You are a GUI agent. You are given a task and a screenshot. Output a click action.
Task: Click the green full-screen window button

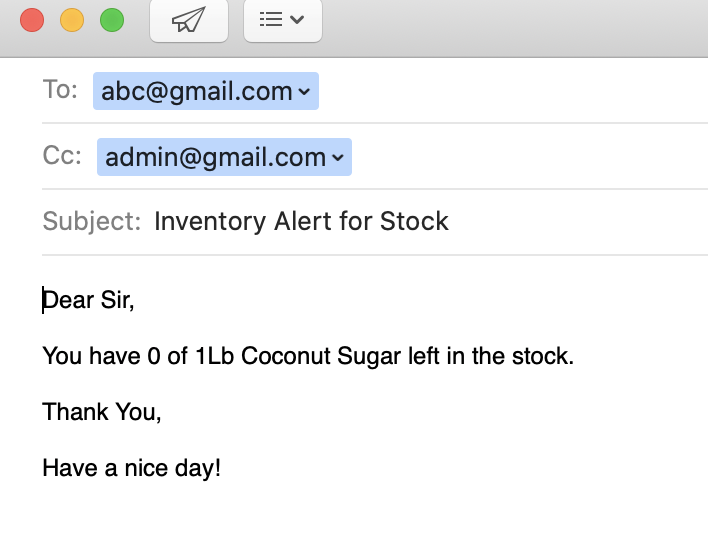tap(112, 20)
